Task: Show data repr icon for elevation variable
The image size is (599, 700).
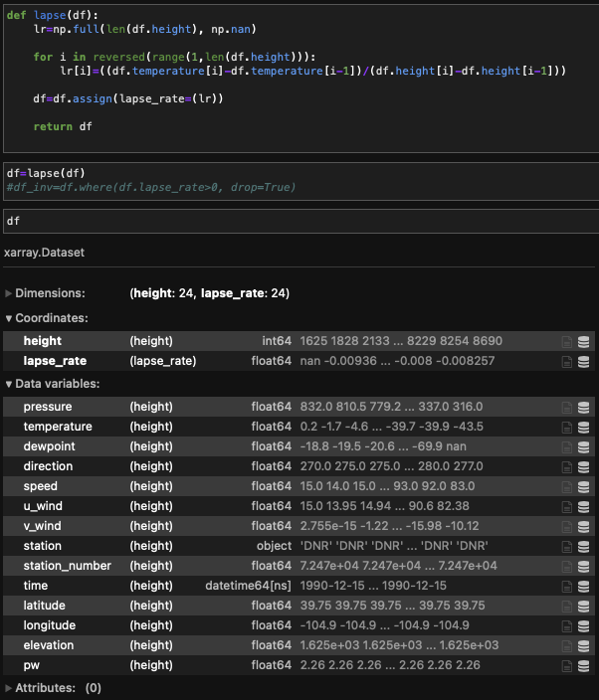Action: click(583, 646)
